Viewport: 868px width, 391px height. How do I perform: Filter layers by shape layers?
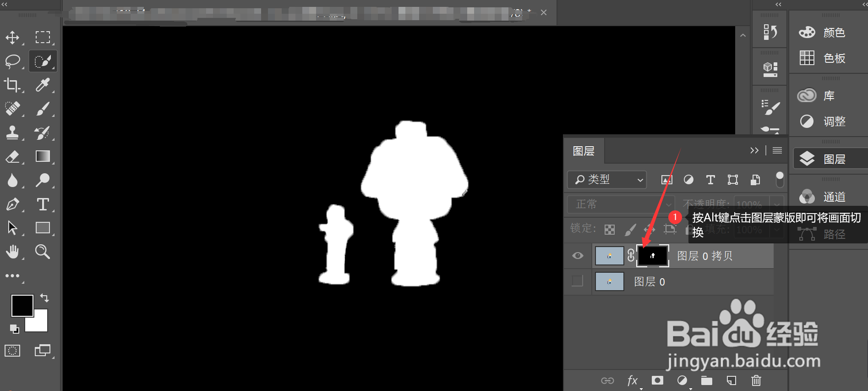click(733, 180)
